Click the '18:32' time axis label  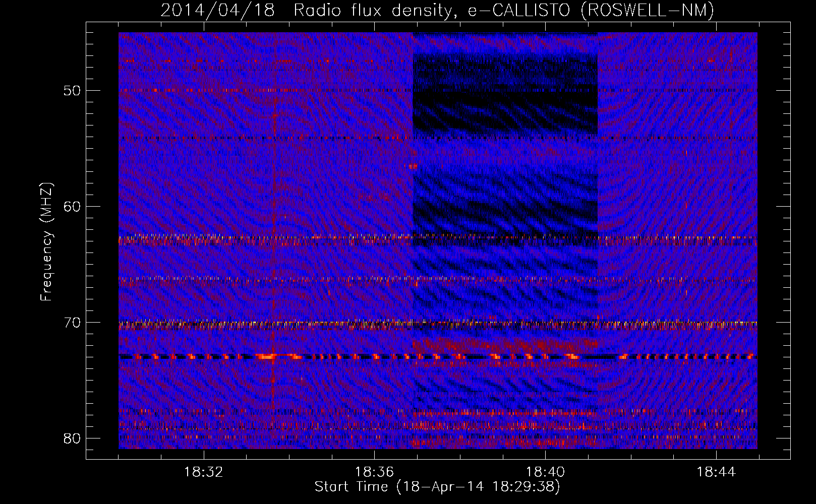pyautogui.click(x=204, y=472)
